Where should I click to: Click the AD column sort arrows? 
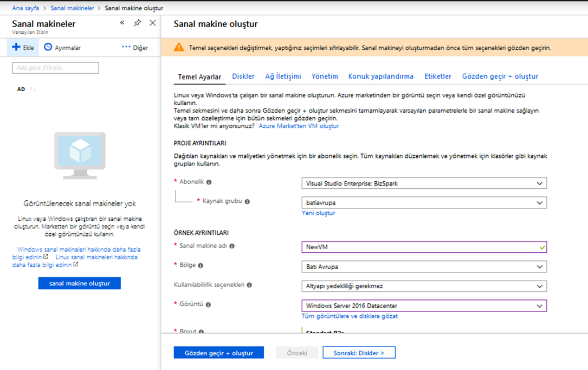coord(33,89)
